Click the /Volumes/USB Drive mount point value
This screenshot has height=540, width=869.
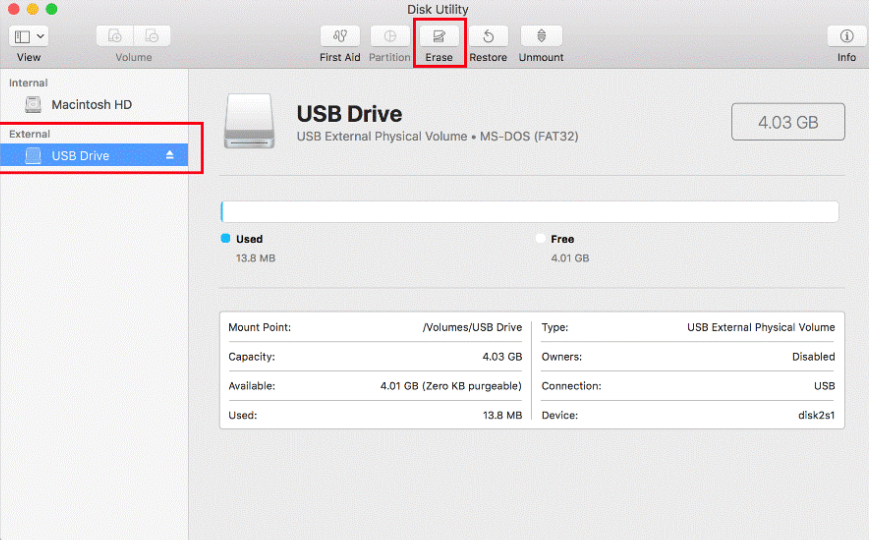pyautogui.click(x=472, y=327)
